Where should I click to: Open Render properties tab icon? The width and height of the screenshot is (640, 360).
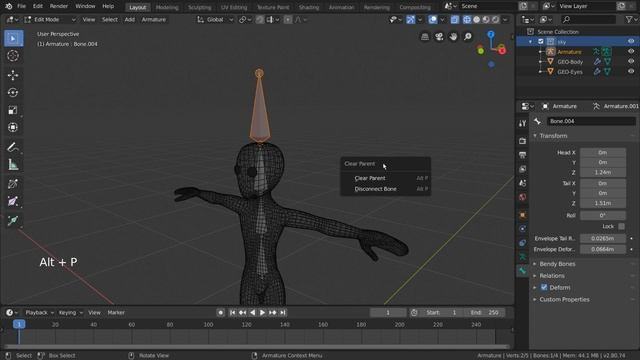pyautogui.click(x=522, y=141)
